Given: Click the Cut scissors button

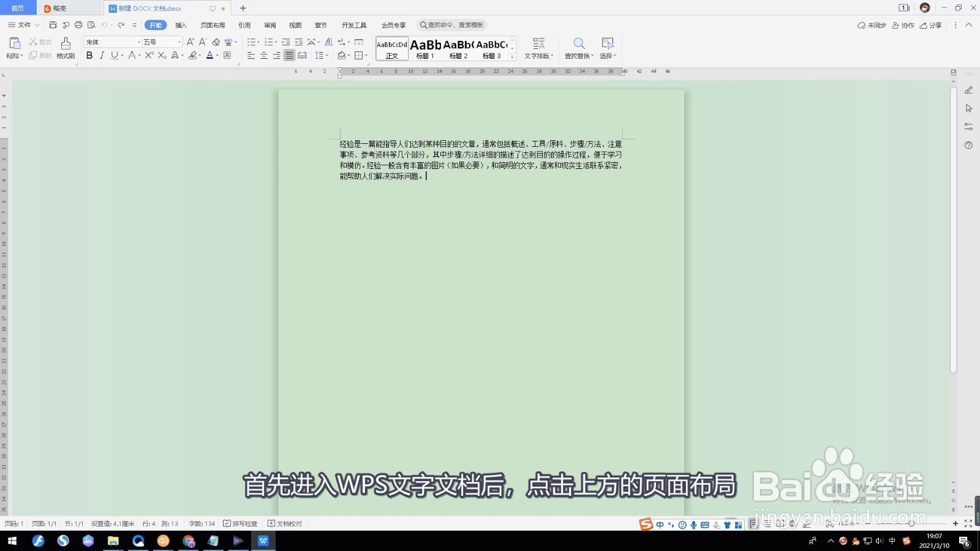Looking at the screenshot, I should tap(40, 42).
